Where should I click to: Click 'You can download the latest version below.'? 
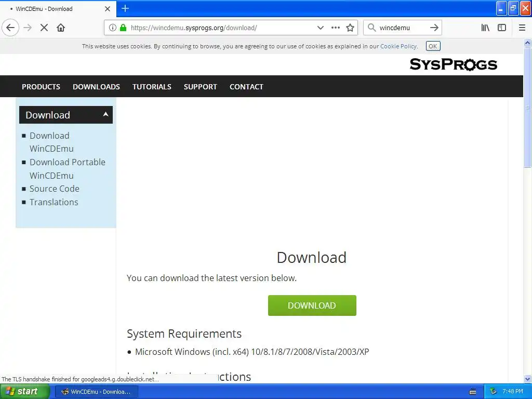(212, 278)
